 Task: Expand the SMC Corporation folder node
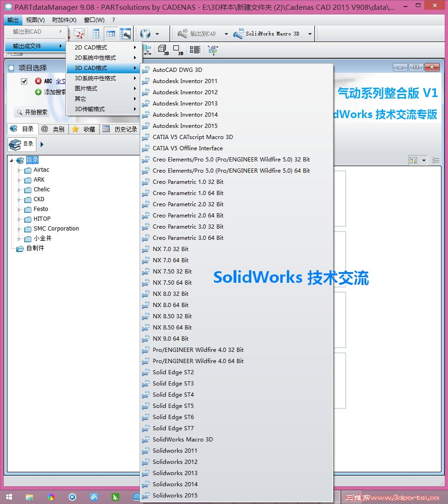(19, 229)
